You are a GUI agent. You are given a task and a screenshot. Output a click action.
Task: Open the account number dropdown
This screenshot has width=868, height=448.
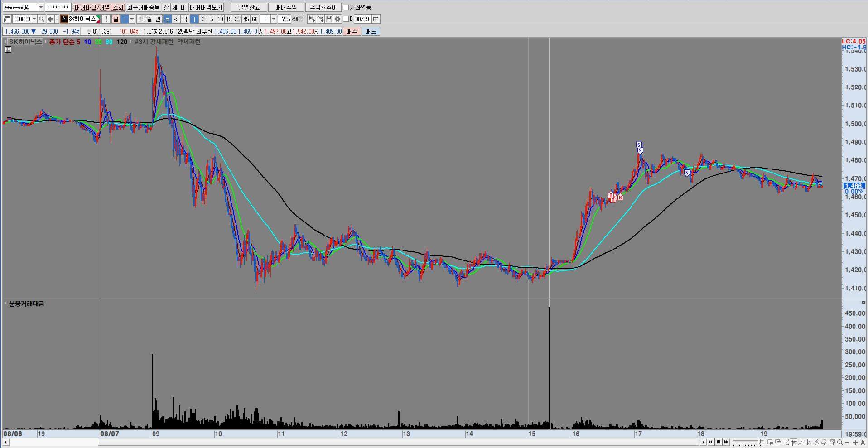coord(41,7)
